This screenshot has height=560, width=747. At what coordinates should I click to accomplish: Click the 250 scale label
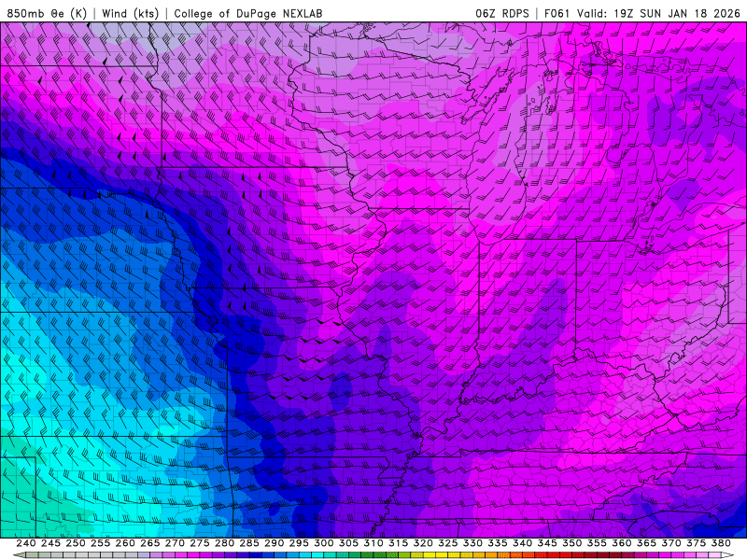(76, 543)
